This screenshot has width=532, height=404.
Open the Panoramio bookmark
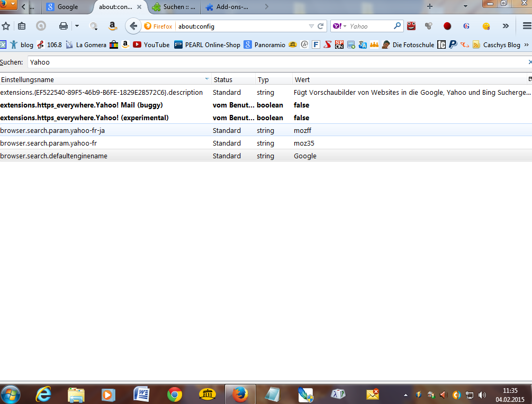265,45
